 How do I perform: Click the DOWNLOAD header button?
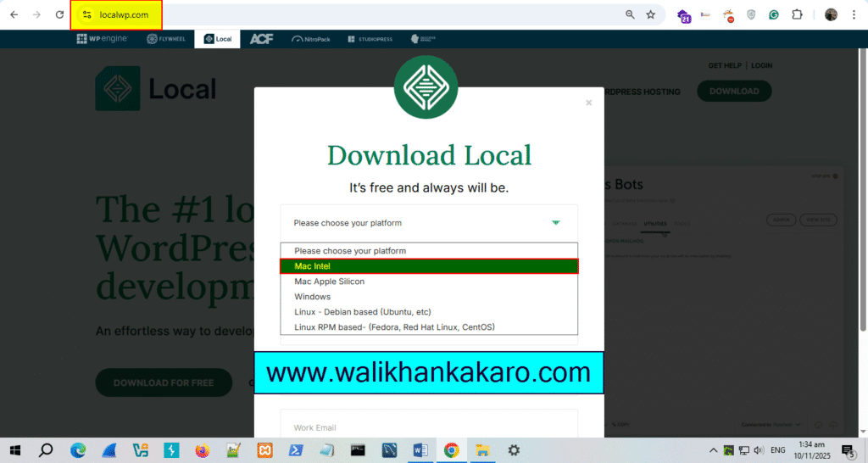pyautogui.click(x=734, y=92)
